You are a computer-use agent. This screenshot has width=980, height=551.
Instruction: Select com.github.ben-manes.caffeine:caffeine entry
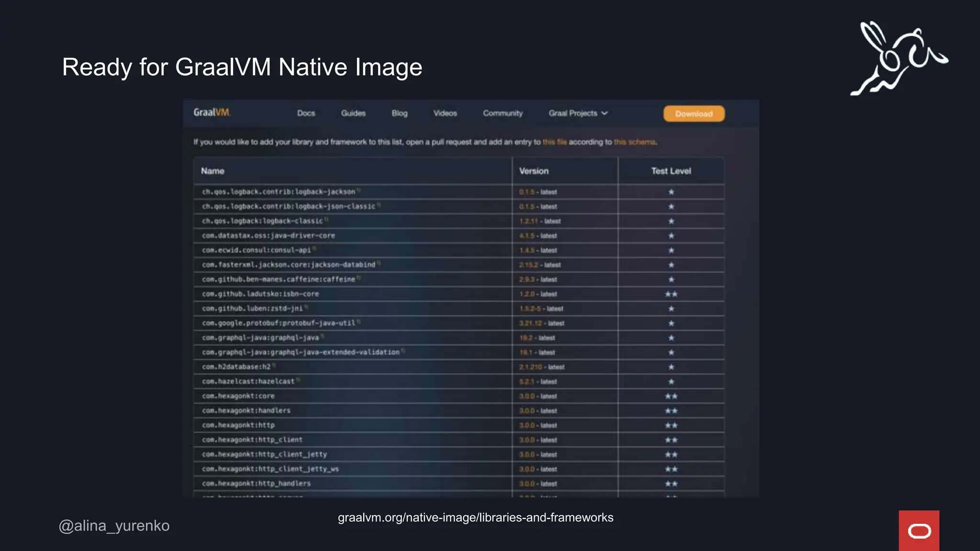278,279
